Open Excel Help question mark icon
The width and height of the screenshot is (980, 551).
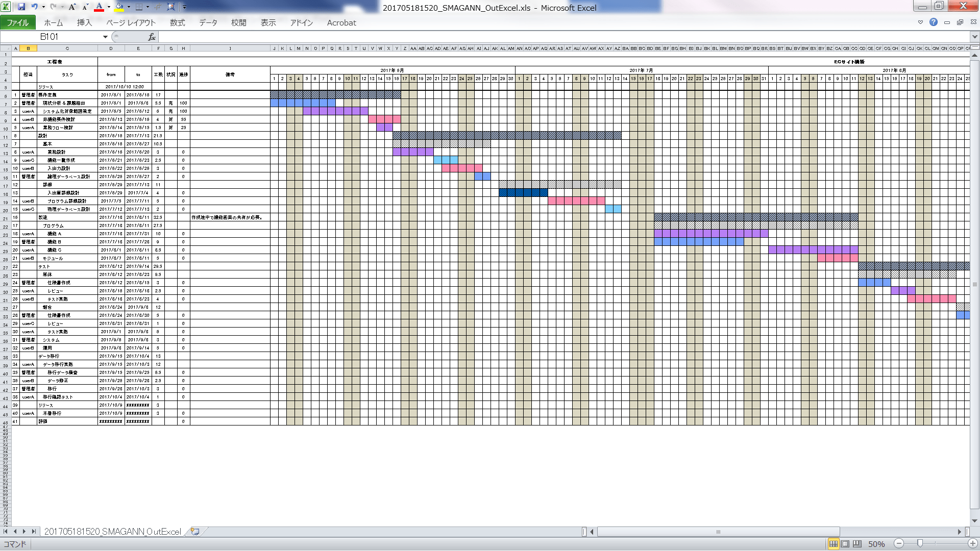[x=933, y=22]
